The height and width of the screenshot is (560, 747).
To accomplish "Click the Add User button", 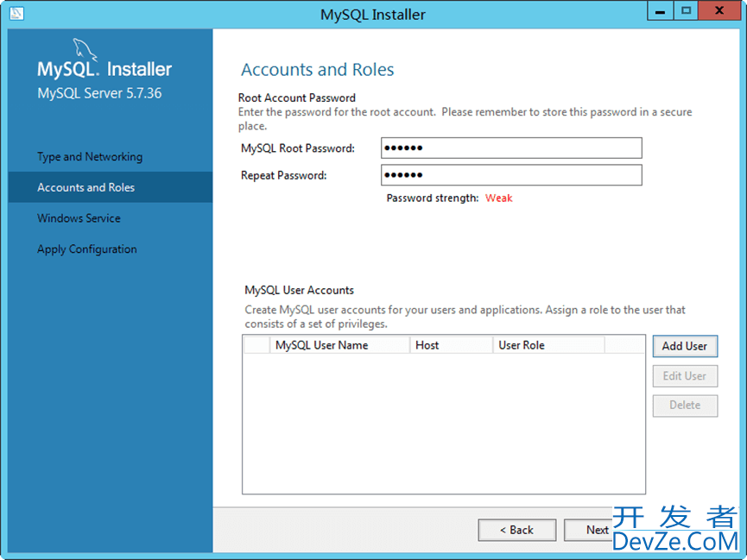I will 685,346.
